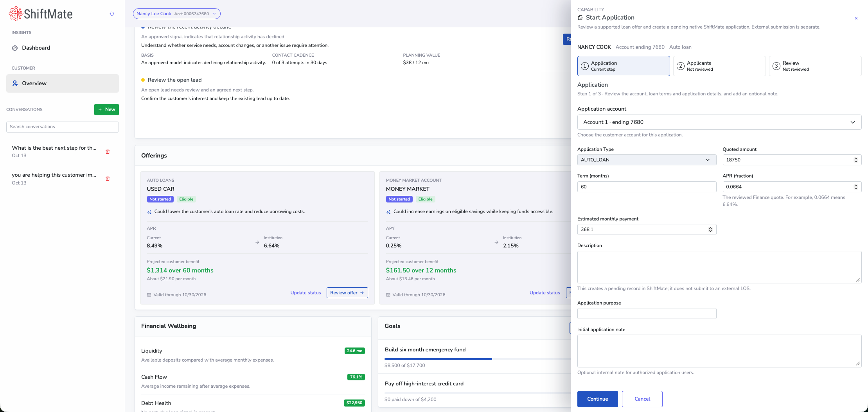Viewport: 868px width, 412px height.
Task: Start a New conversation
Action: point(106,109)
